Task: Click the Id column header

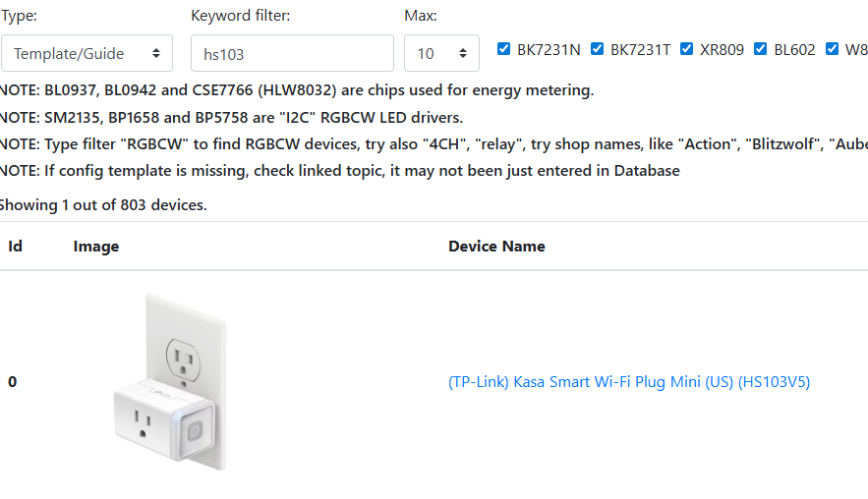Action: [15, 247]
